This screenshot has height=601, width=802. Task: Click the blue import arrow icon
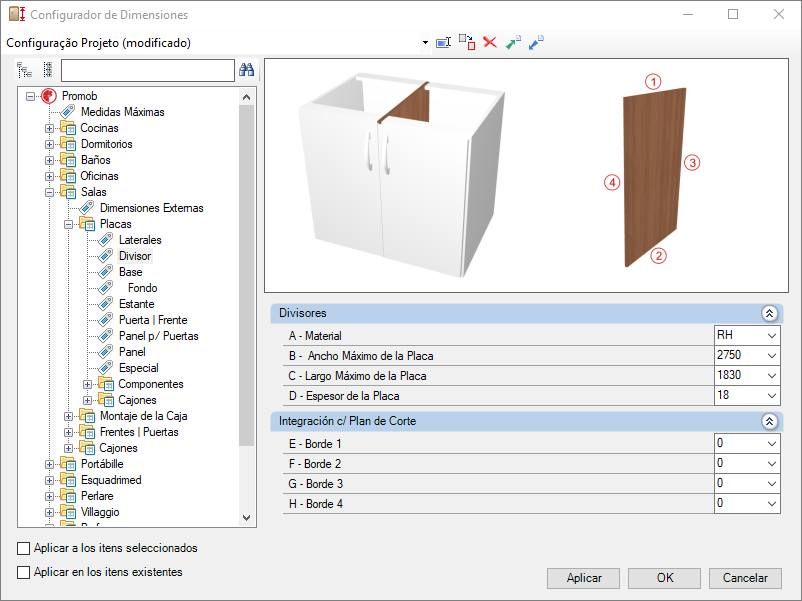(536, 42)
